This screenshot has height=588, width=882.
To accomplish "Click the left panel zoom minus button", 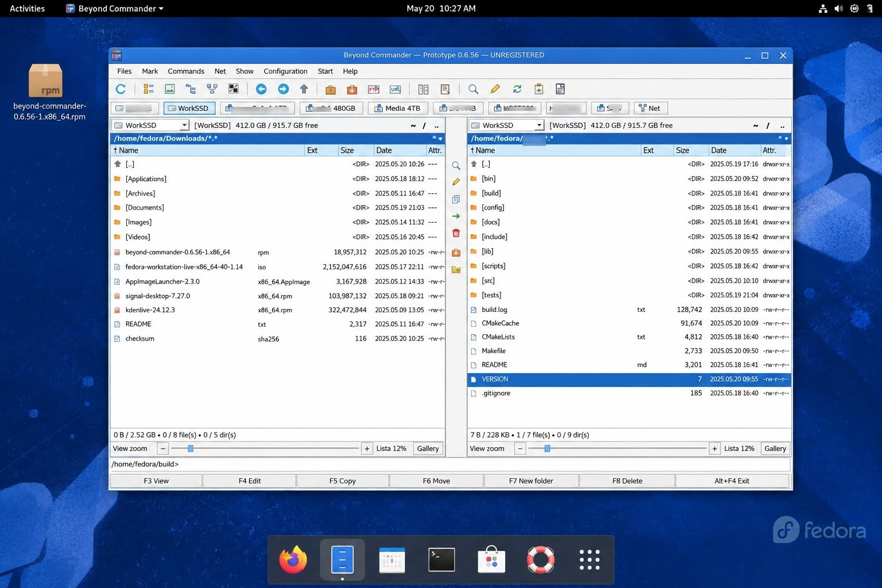I will coord(163,448).
